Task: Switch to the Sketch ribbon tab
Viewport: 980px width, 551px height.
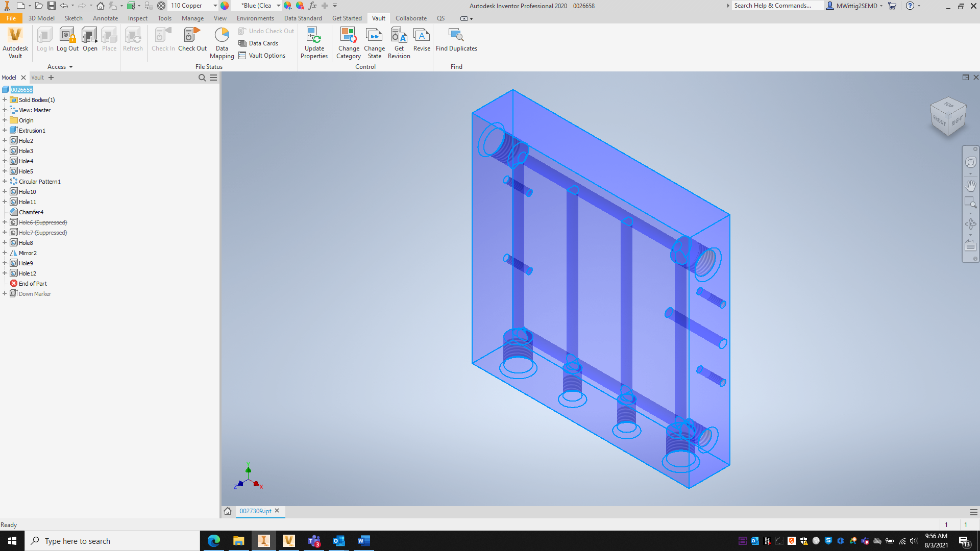Action: (73, 18)
